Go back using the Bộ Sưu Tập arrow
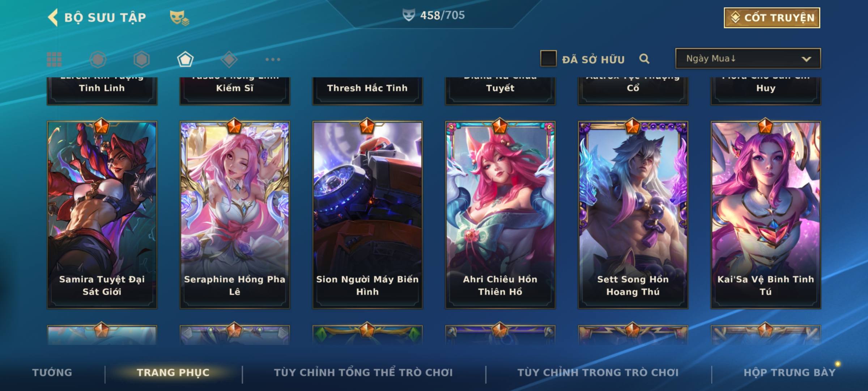The image size is (868, 391). (x=53, y=17)
